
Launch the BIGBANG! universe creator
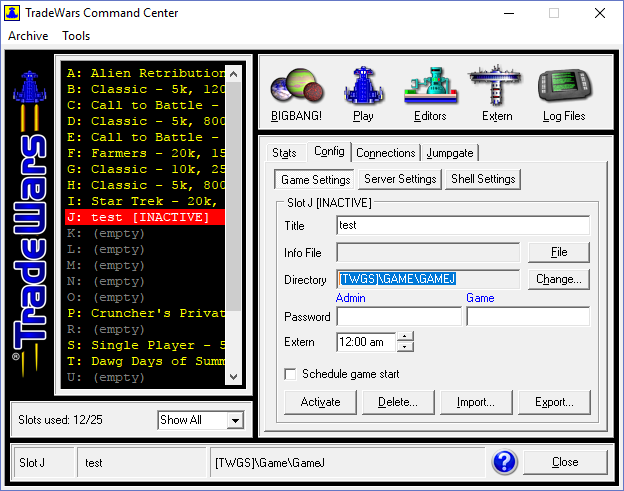click(296, 95)
